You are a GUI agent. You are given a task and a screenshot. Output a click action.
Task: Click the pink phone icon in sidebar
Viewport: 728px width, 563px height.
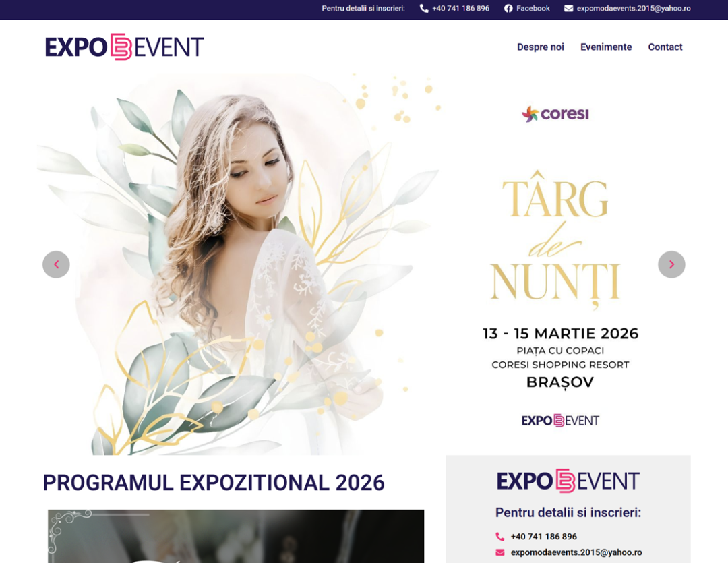pyautogui.click(x=500, y=537)
